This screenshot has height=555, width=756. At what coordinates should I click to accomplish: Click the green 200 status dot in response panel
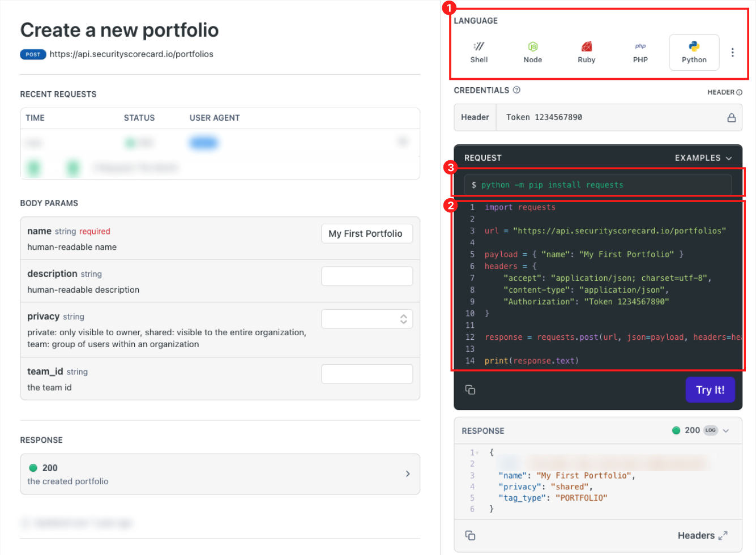pos(676,430)
